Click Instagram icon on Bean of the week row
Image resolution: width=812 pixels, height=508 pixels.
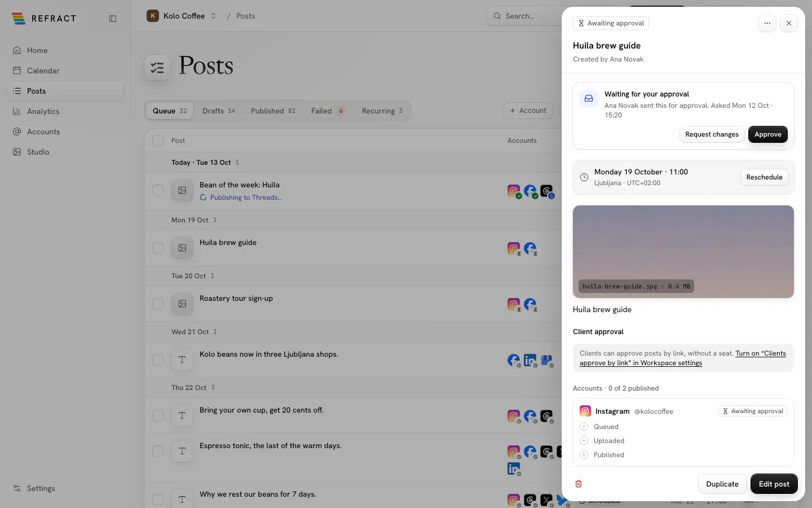click(x=514, y=191)
